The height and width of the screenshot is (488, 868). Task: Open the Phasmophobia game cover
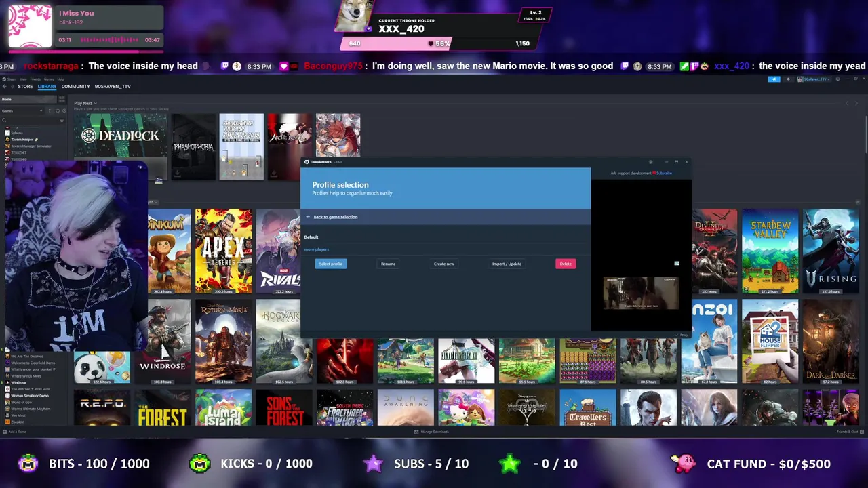pos(193,146)
